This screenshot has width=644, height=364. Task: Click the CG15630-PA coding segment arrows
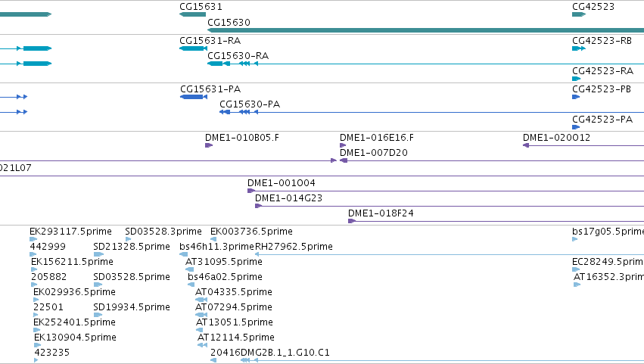pyautogui.click(x=238, y=112)
